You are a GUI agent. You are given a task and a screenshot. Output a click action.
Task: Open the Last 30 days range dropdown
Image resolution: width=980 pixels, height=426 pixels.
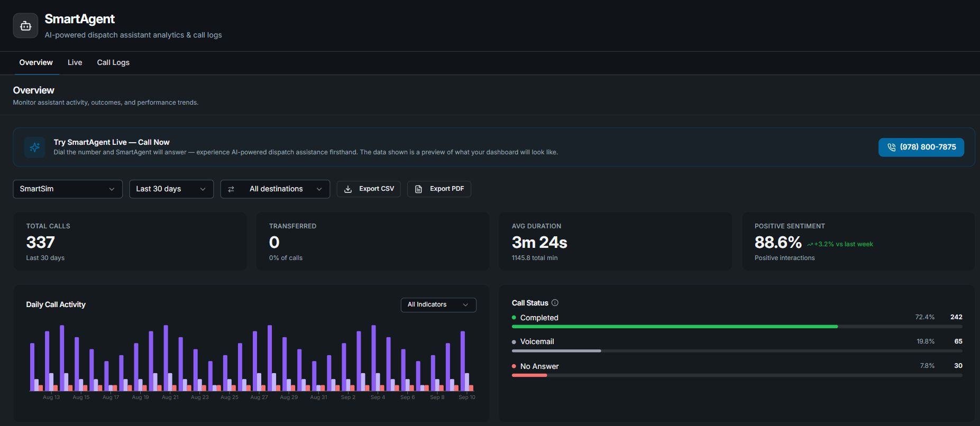tap(171, 189)
